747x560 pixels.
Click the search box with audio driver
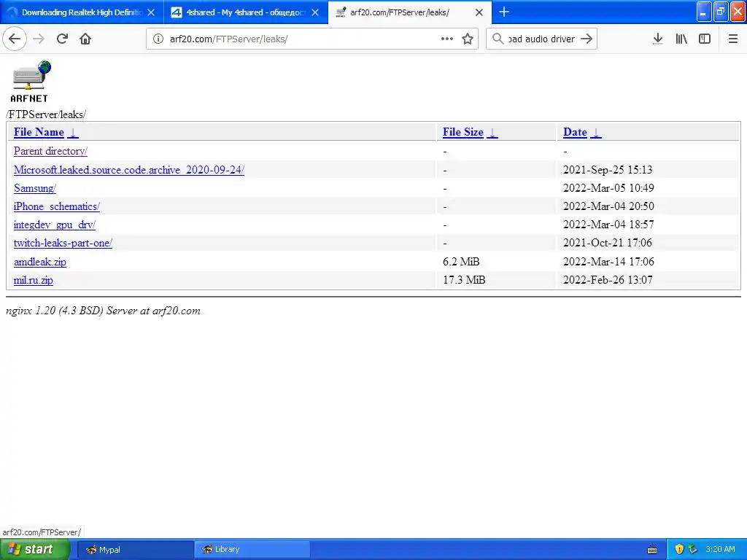click(x=542, y=39)
